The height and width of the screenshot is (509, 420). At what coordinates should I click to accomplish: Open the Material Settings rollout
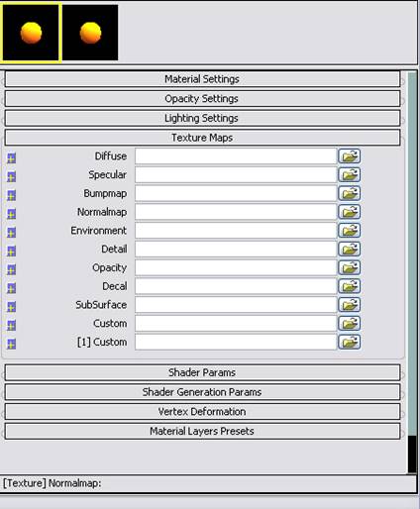click(202, 79)
